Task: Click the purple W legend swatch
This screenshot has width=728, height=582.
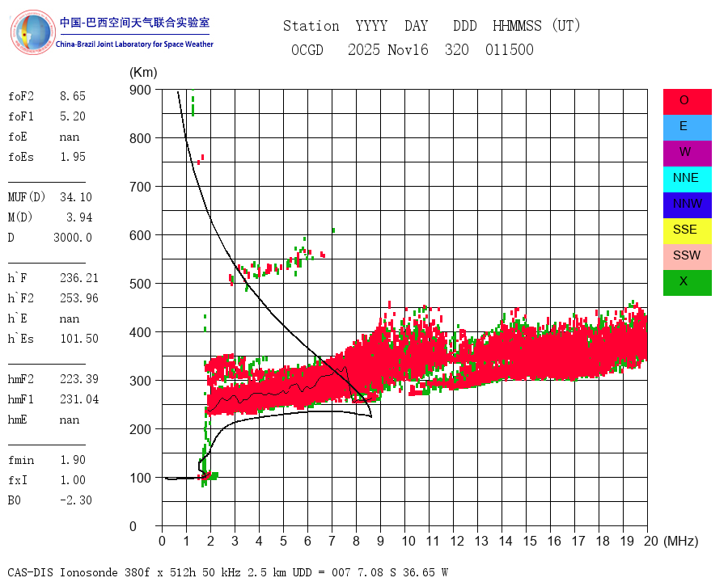Action: click(687, 153)
